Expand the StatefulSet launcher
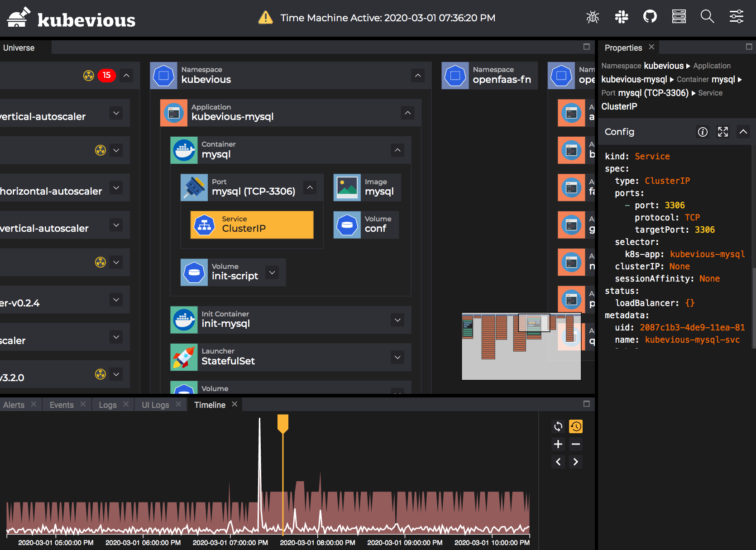This screenshot has height=550, width=756. tap(397, 357)
